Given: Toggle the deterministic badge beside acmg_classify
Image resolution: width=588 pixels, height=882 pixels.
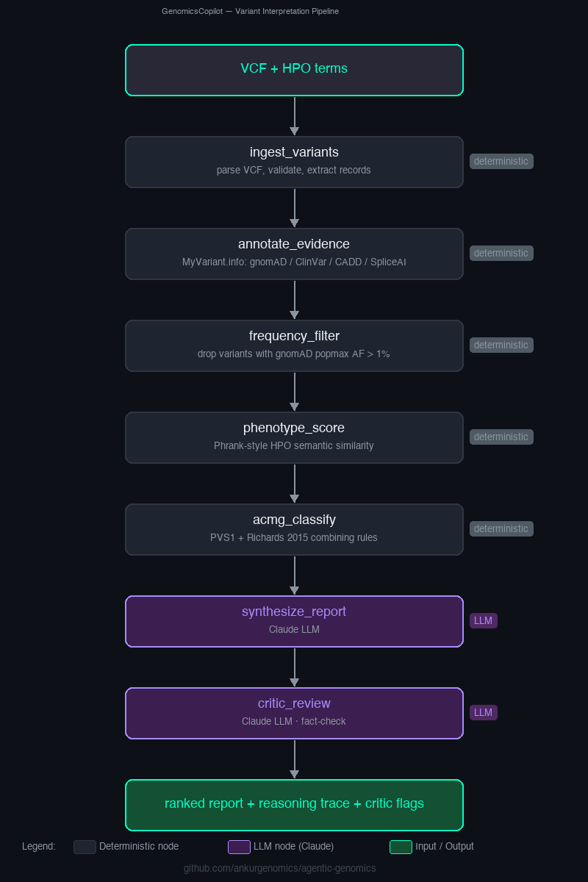Looking at the screenshot, I should point(501,528).
